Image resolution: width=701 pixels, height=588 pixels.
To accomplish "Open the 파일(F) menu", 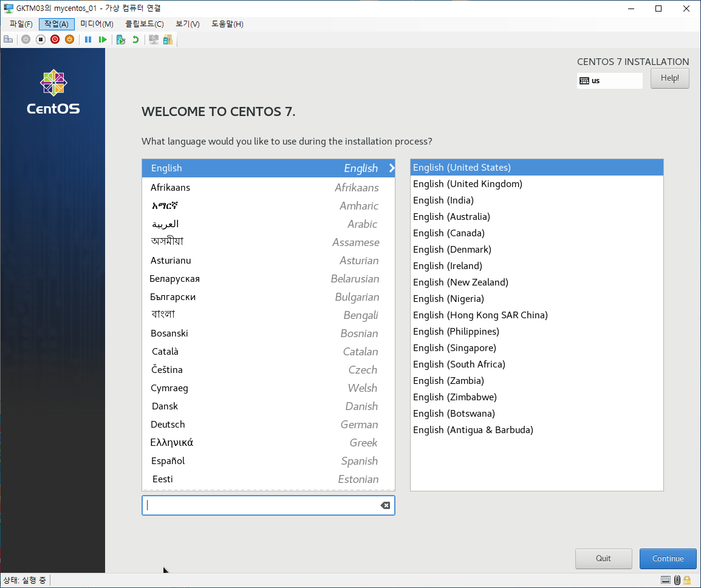I will tap(21, 24).
